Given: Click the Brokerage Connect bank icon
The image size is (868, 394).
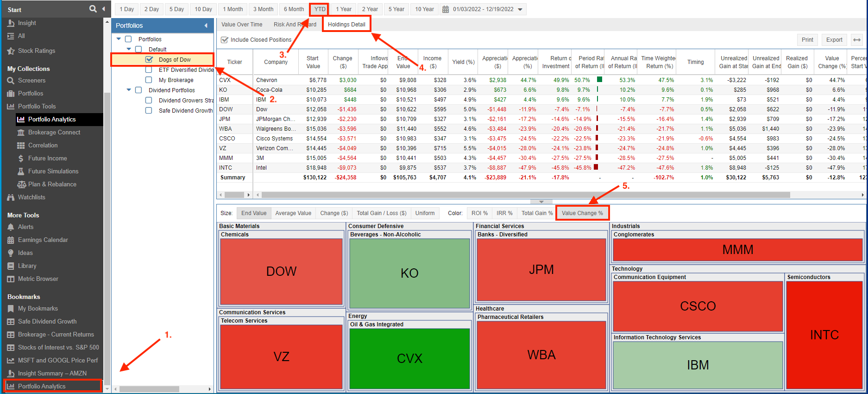Looking at the screenshot, I should point(21,133).
